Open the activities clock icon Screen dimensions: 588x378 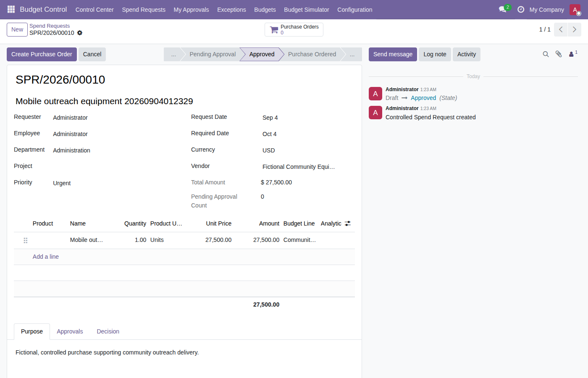(x=521, y=9)
